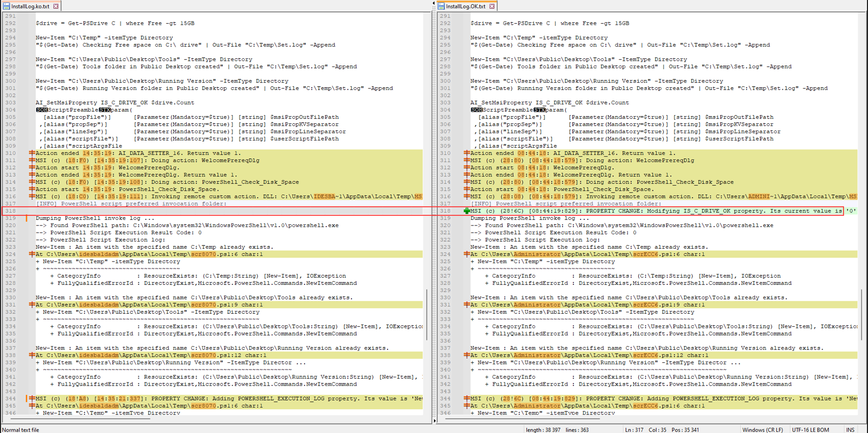Click 'Col : 35' in status bar
The width and height of the screenshot is (868, 433).
coord(657,429)
